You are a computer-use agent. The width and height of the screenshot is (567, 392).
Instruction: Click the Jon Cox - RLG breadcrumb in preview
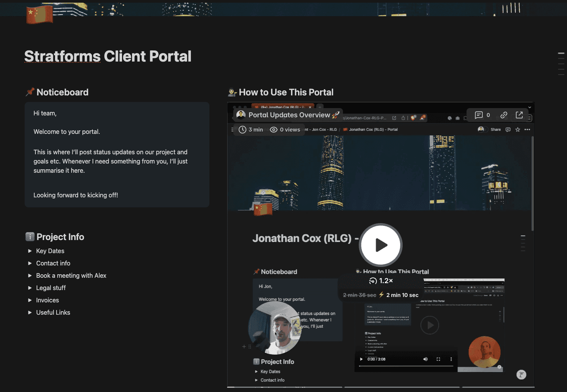click(321, 130)
